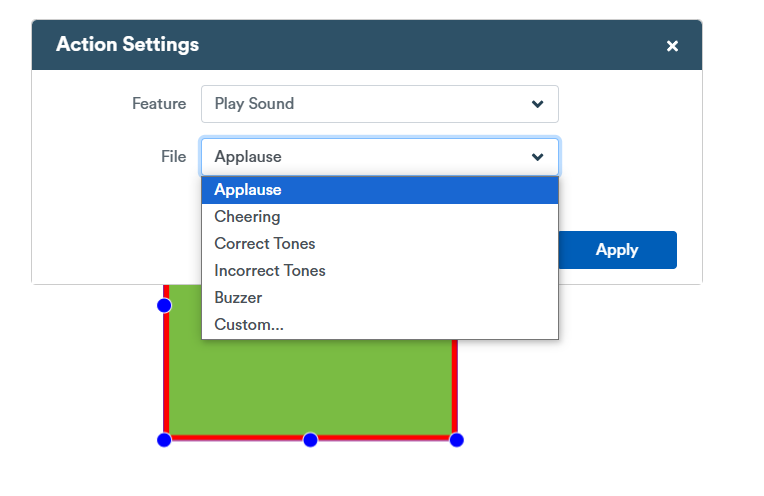The width and height of the screenshot is (764, 496).
Task: Click the bottom-right corner blue handle
Action: tap(457, 440)
